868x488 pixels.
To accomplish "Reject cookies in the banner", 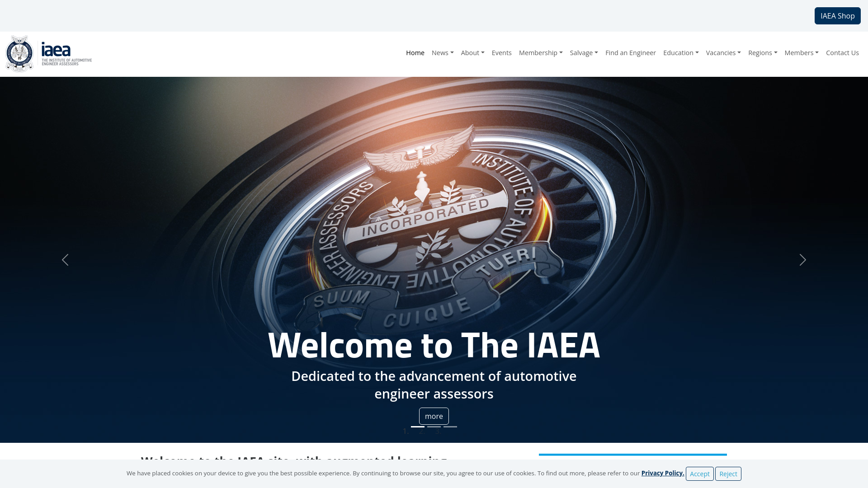I will (728, 474).
